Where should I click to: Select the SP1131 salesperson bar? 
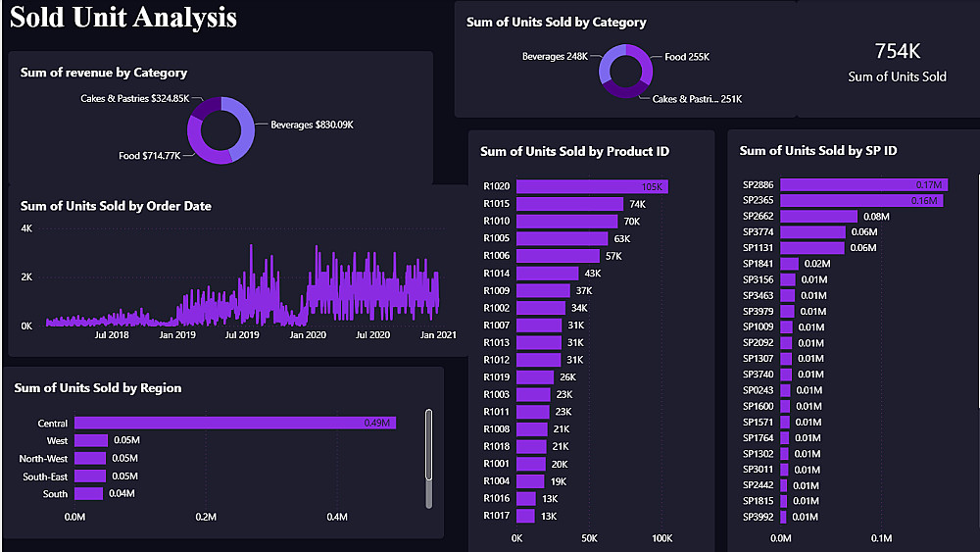(812, 247)
